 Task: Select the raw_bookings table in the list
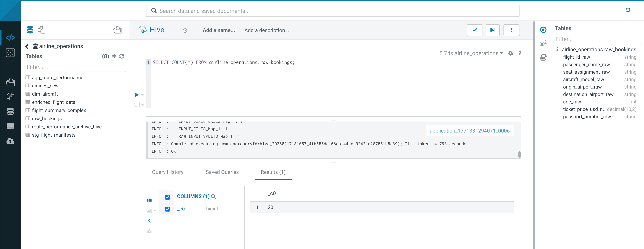47,119
